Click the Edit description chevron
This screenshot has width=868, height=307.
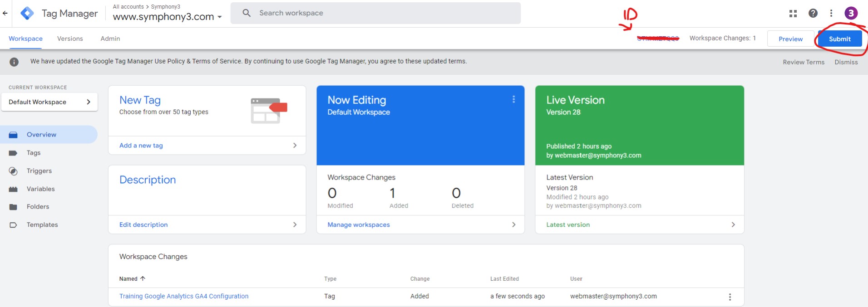(x=295, y=224)
